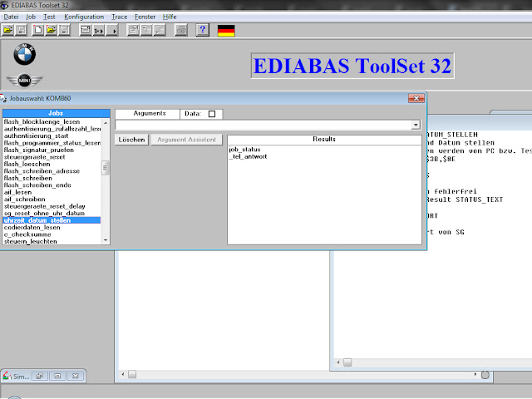Open the Job menu
Image resolution: width=532 pixels, height=399 pixels.
[x=31, y=17]
